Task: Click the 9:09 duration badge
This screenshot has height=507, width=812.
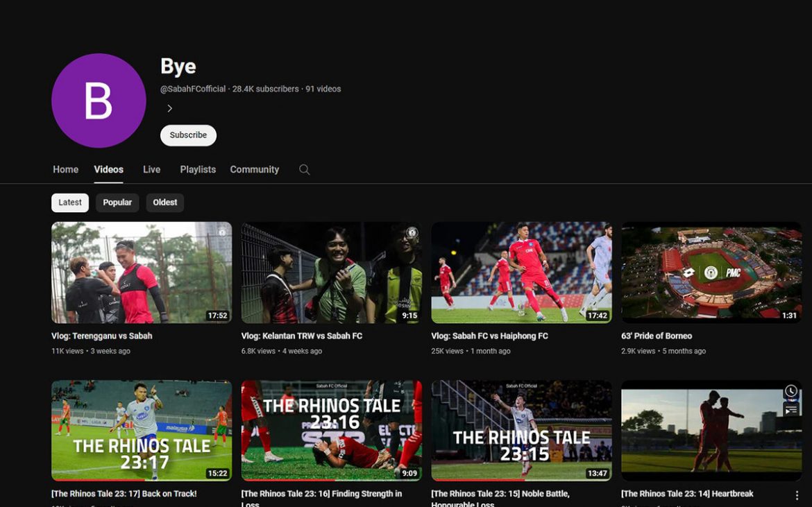Action: coord(409,474)
